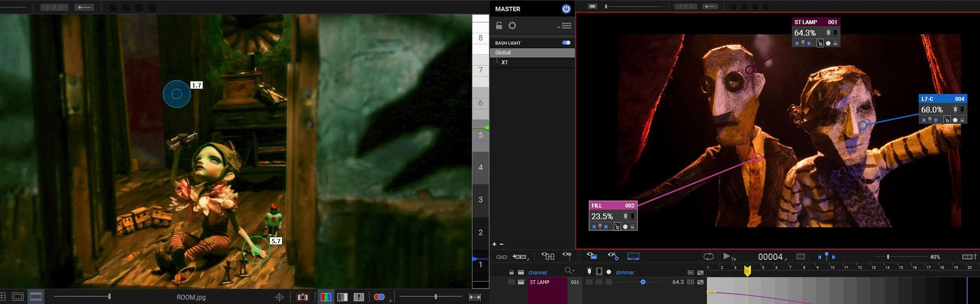
Task: Jump to next keyframe in timeline toolbar
Action: tap(834, 257)
